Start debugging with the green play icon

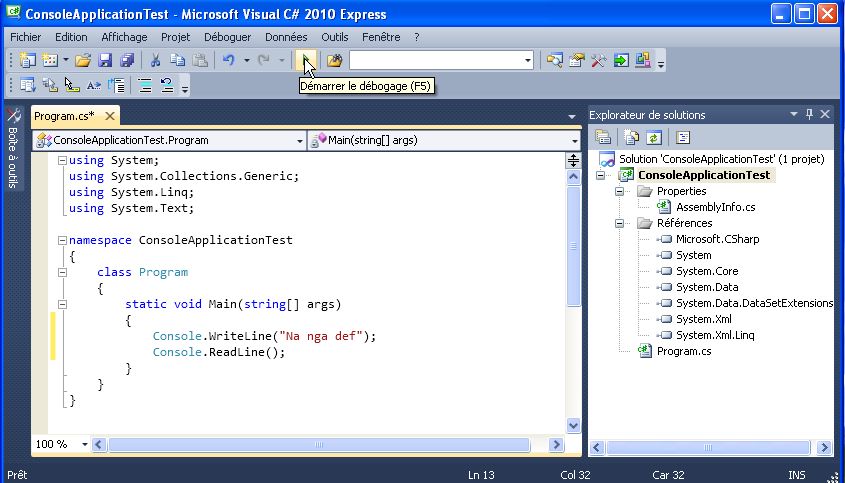coord(306,60)
